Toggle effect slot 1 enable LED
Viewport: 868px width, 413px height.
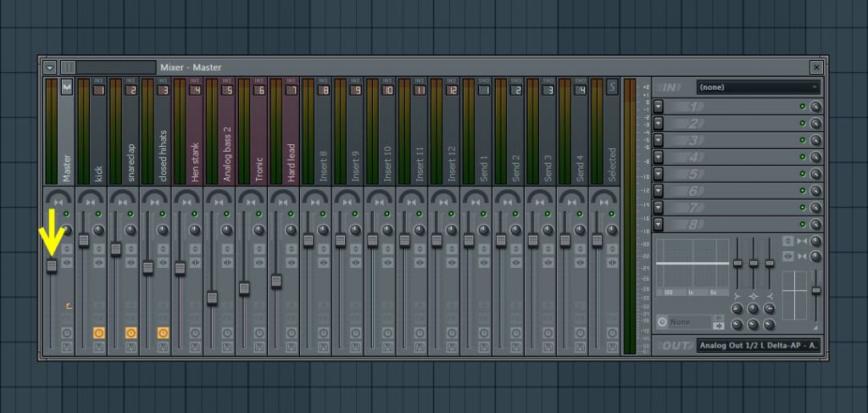pyautogui.click(x=802, y=107)
